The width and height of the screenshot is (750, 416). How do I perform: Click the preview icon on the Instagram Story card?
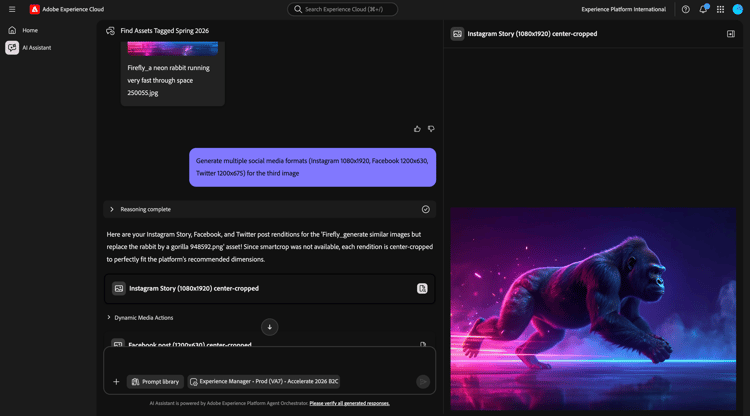422,288
